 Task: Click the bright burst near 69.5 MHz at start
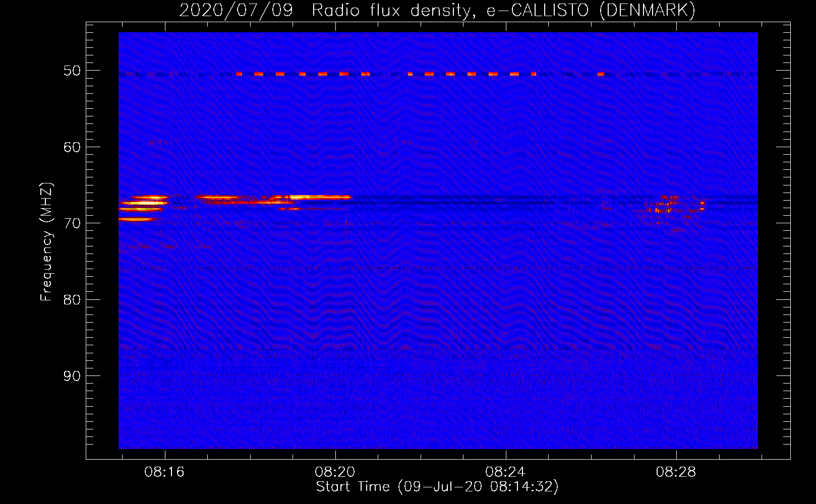(136, 219)
